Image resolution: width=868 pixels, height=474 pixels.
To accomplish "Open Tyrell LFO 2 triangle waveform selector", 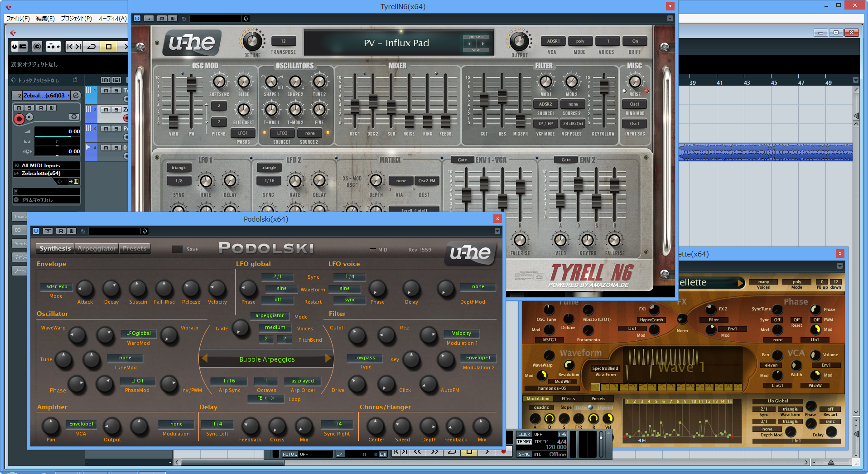I will pos(269,168).
